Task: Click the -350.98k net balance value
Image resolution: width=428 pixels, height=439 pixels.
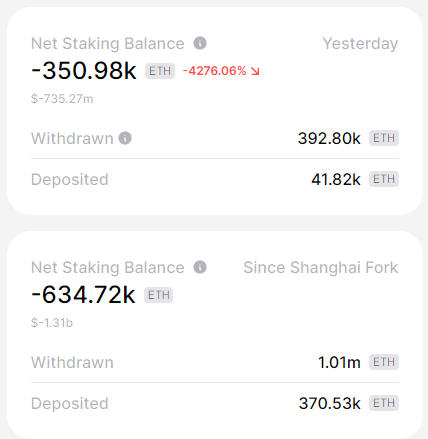Action: pos(84,71)
